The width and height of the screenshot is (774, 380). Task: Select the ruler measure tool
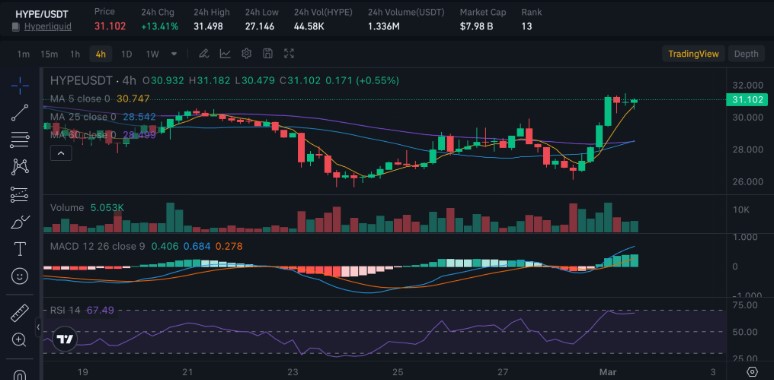click(x=20, y=313)
